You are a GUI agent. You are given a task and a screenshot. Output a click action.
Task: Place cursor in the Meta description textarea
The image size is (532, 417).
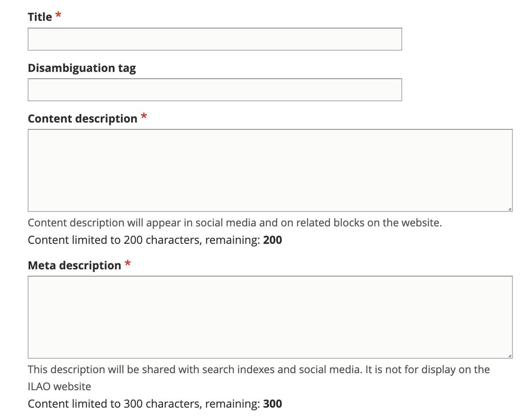(270, 317)
